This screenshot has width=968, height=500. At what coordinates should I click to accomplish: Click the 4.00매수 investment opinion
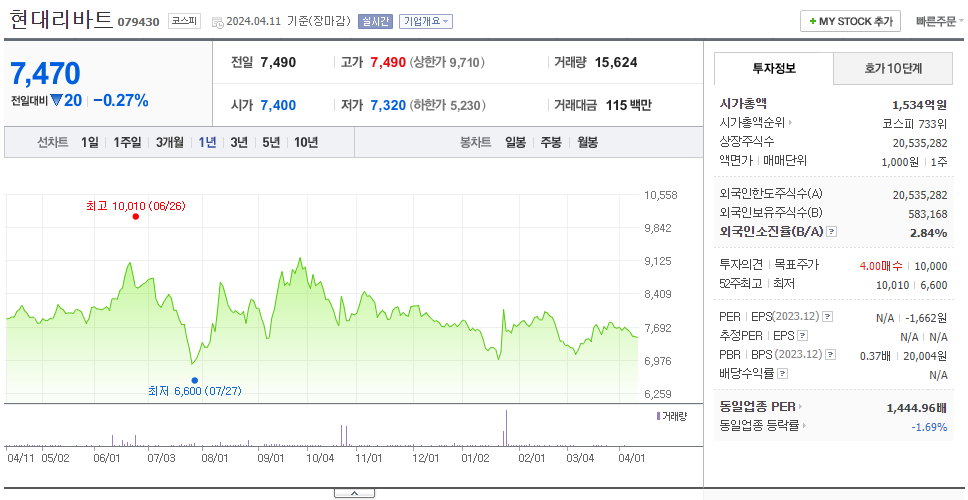881,266
